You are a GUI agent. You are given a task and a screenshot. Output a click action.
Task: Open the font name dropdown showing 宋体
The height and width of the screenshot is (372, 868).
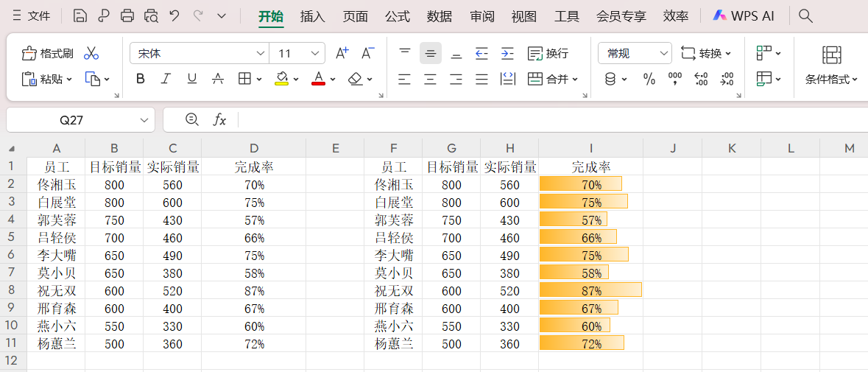point(261,53)
